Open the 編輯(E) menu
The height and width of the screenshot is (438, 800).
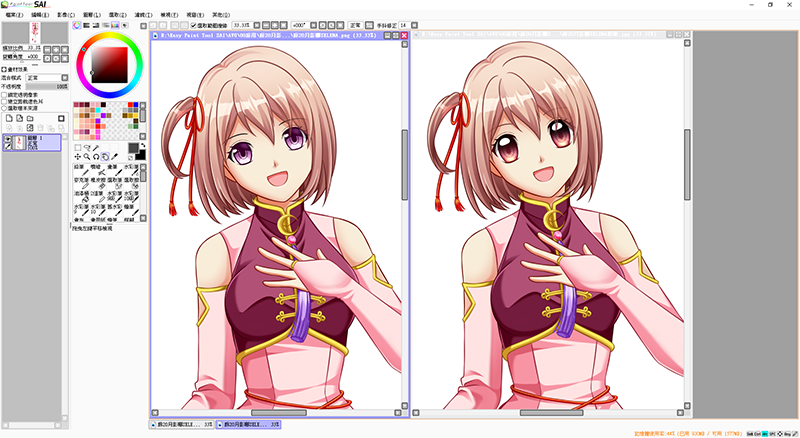click(x=40, y=15)
